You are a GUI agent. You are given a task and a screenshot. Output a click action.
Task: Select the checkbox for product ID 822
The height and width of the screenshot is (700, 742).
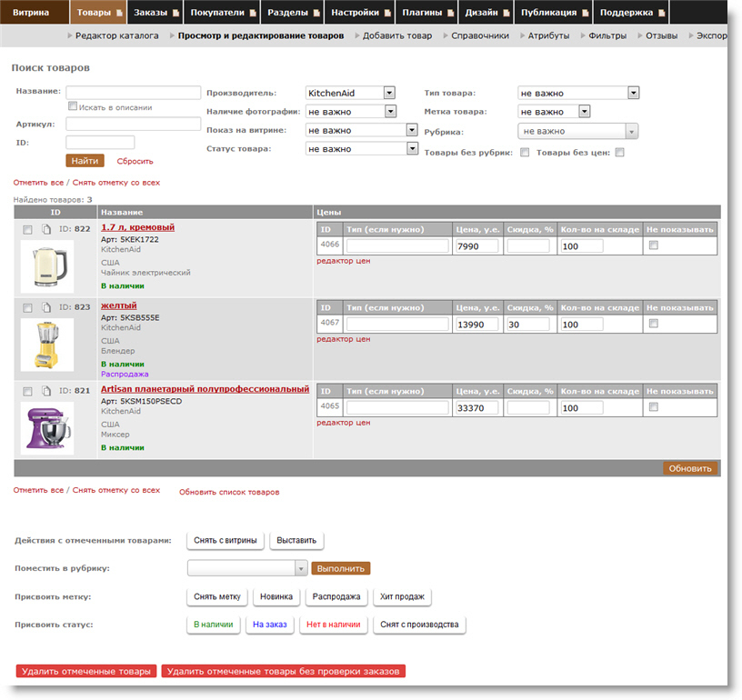pyautogui.click(x=28, y=230)
